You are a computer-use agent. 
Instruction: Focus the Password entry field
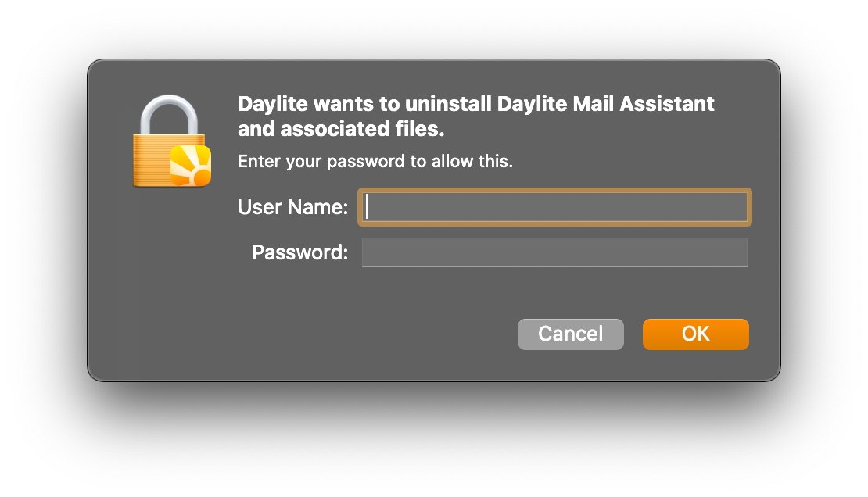554,252
